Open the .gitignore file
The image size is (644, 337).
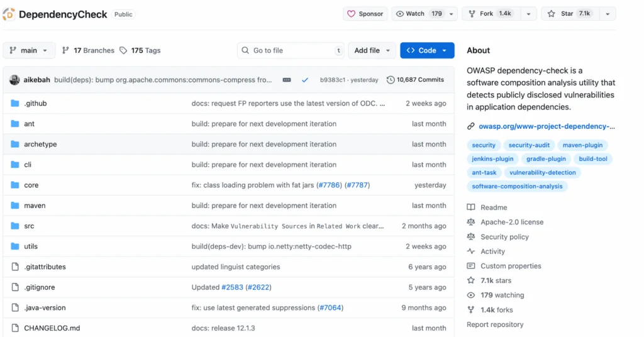click(40, 287)
